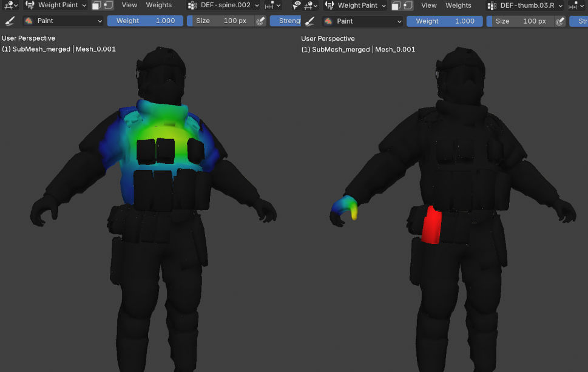588x372 pixels.
Task: Click SubMesh_merged | Mesh_0.001 text in left viewport
Action: (59, 49)
